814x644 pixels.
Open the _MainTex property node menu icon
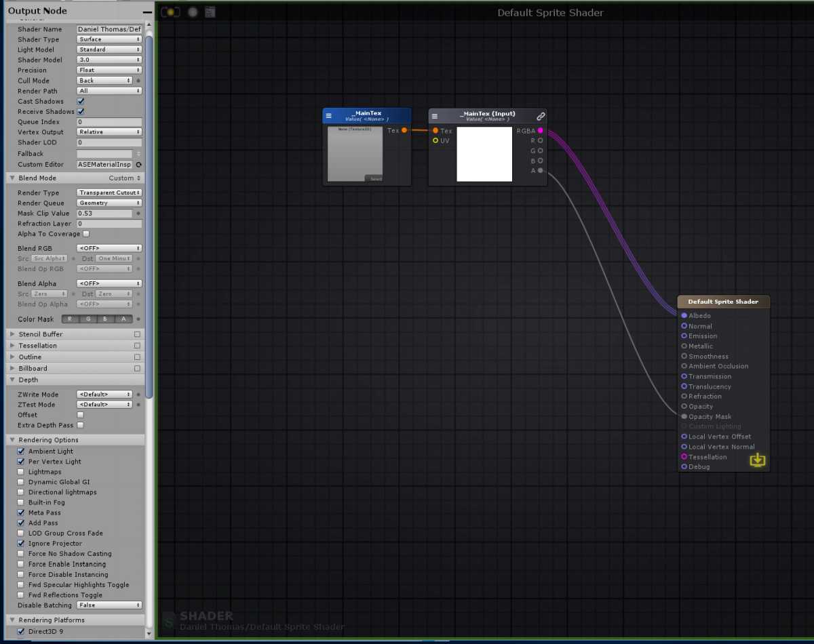point(329,115)
